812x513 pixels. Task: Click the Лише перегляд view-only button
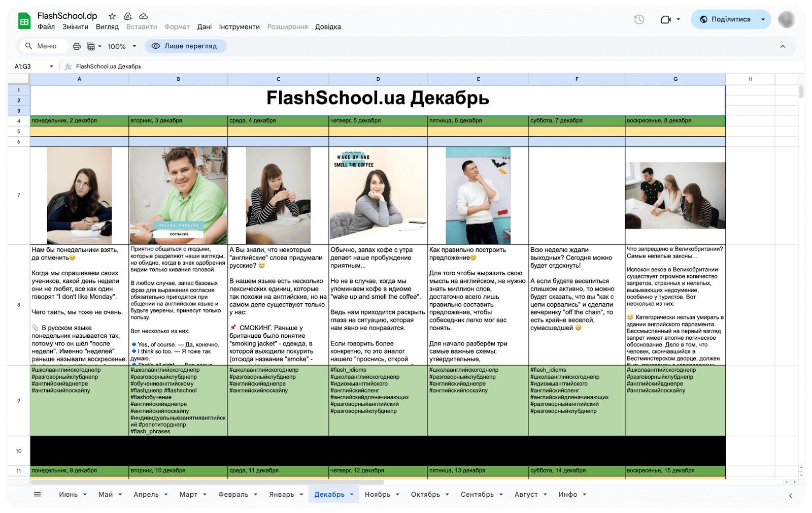click(x=186, y=46)
